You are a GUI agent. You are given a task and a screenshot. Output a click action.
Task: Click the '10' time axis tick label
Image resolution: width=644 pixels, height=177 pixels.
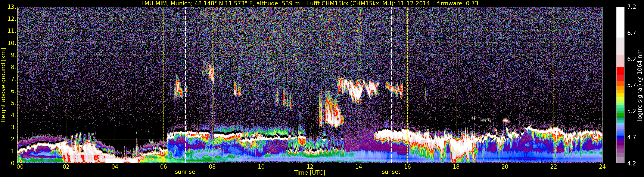[x=261, y=167]
